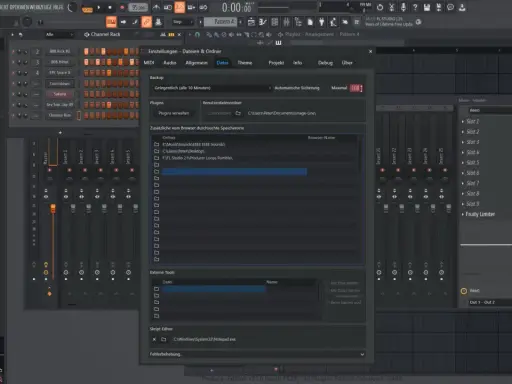Switch to the Audio settings tab
Screen dimensions: 512x384
170,63
